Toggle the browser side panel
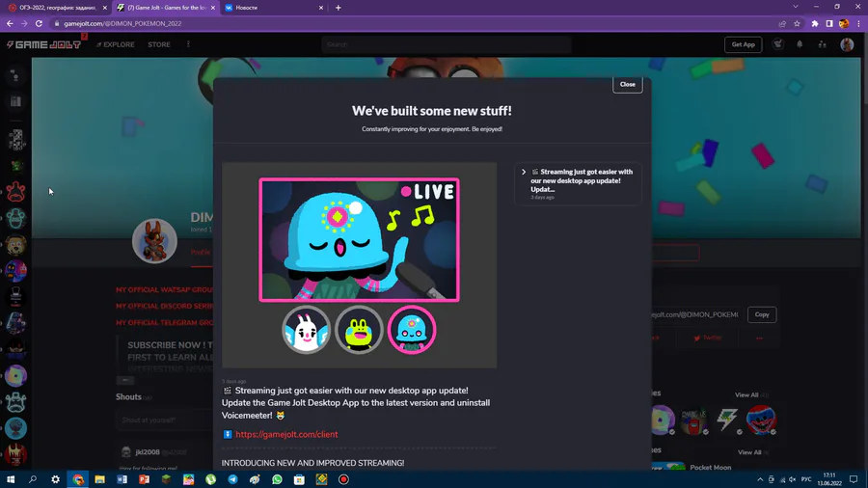This screenshot has height=488, width=868. coord(829,24)
